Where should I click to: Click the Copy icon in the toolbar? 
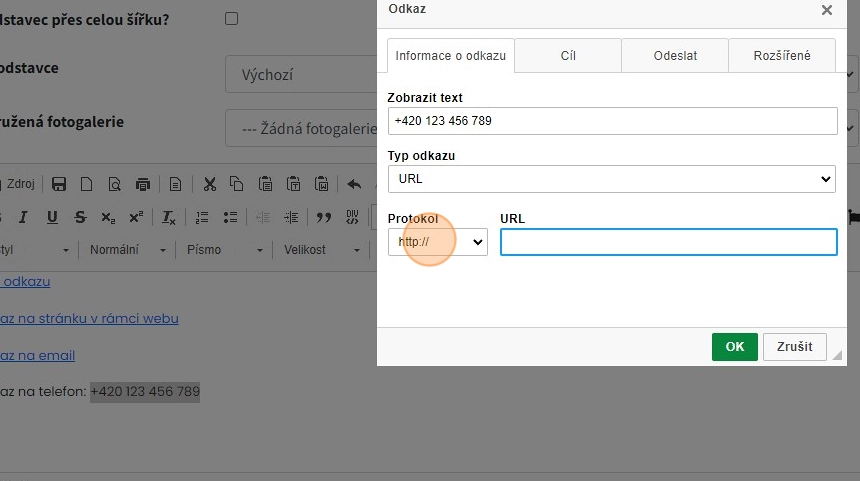click(x=237, y=184)
